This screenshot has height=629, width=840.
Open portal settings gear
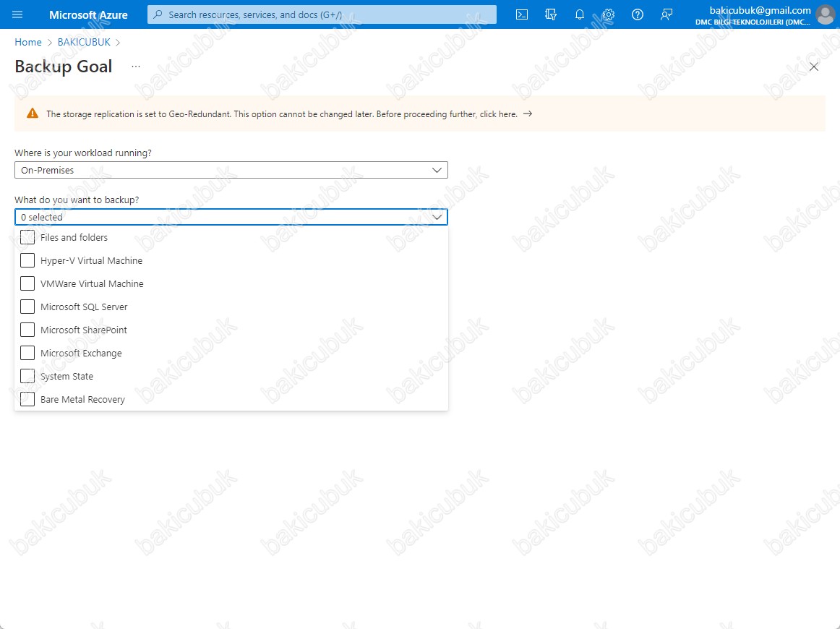tap(609, 14)
